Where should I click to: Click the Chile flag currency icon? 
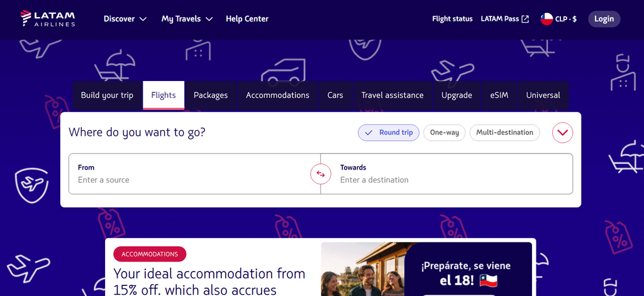(x=547, y=19)
